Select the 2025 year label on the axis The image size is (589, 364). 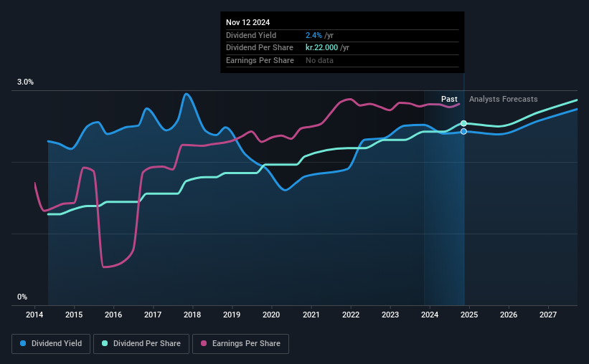click(469, 315)
